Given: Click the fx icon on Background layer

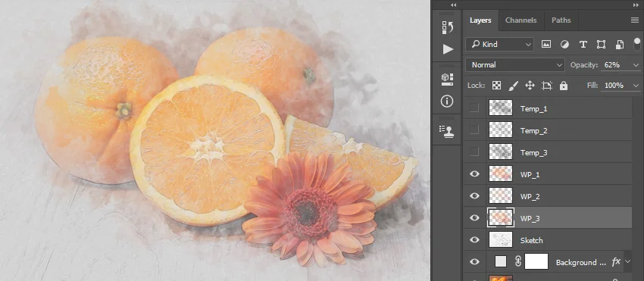Looking at the screenshot, I should (x=616, y=262).
